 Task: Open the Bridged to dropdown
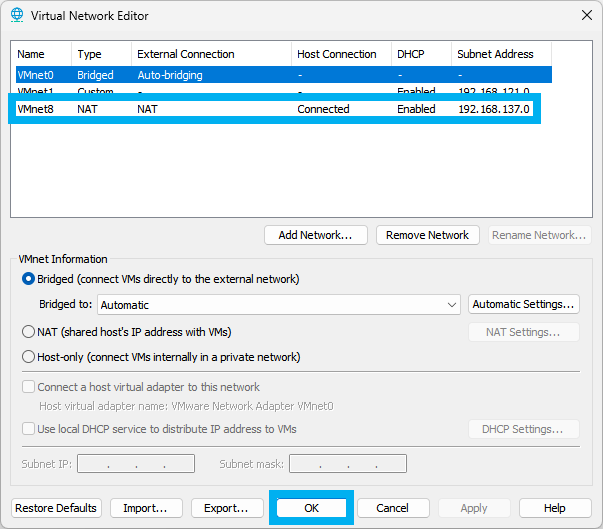(x=279, y=305)
